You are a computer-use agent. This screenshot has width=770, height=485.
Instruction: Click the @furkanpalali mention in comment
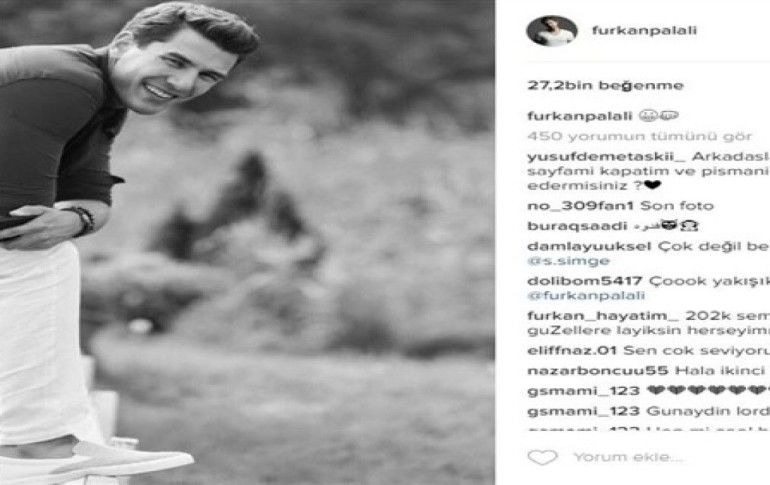coord(586,296)
